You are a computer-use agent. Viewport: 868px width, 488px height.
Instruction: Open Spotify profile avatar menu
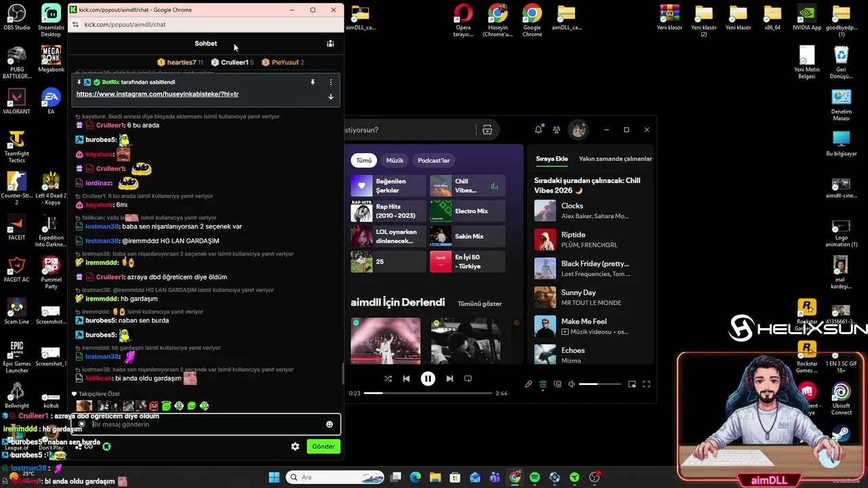[578, 129]
